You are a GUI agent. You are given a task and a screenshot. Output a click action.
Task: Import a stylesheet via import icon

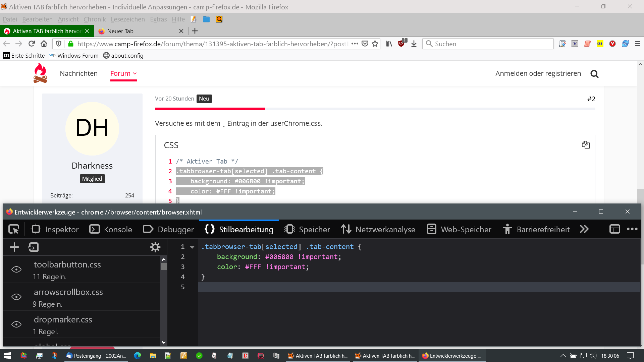pos(34,247)
